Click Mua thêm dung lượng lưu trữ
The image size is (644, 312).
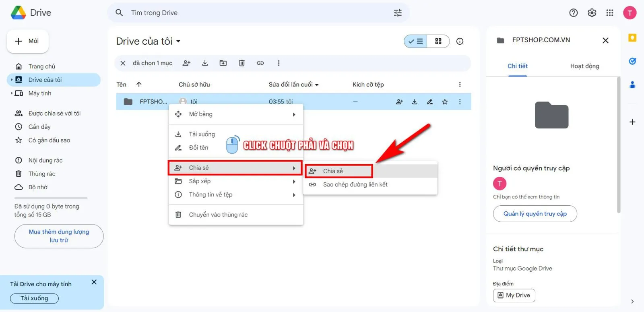point(59,236)
